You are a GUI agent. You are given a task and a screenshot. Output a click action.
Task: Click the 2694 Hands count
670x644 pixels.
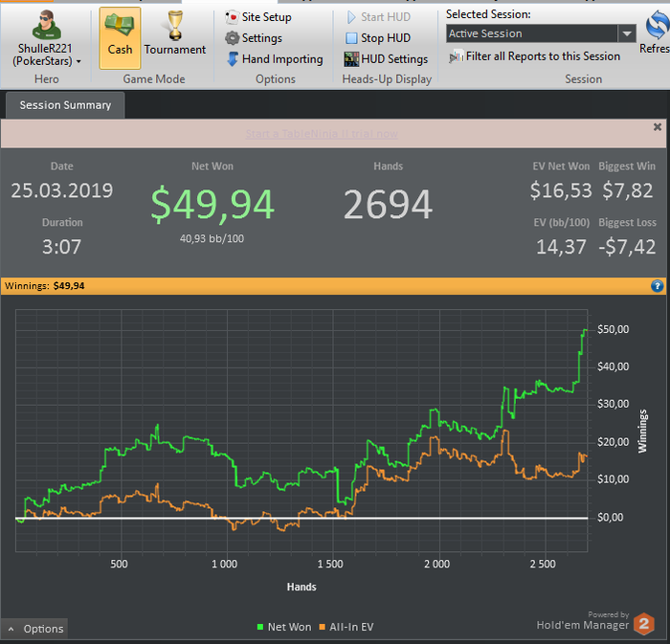(388, 205)
